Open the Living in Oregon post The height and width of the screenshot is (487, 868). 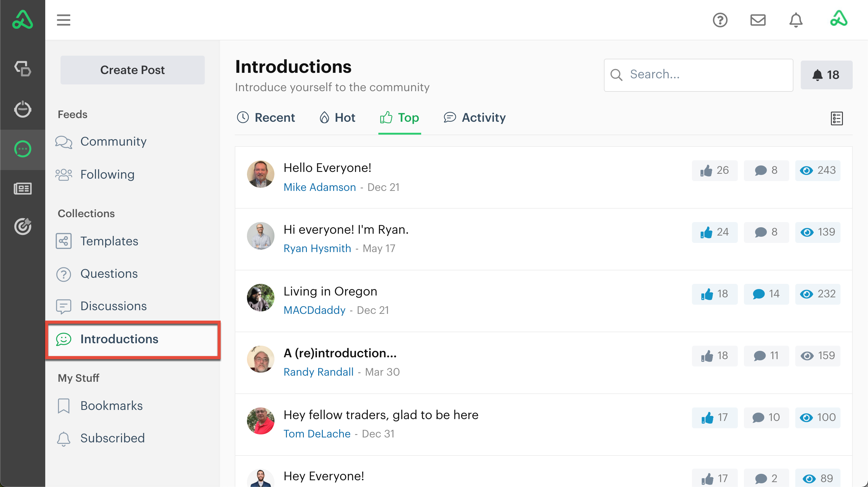click(330, 292)
